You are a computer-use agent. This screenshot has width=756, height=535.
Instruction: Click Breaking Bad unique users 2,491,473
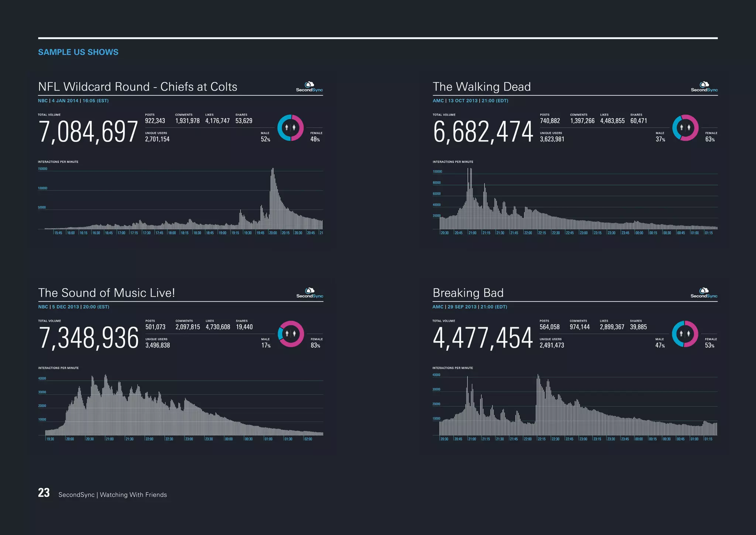click(552, 345)
